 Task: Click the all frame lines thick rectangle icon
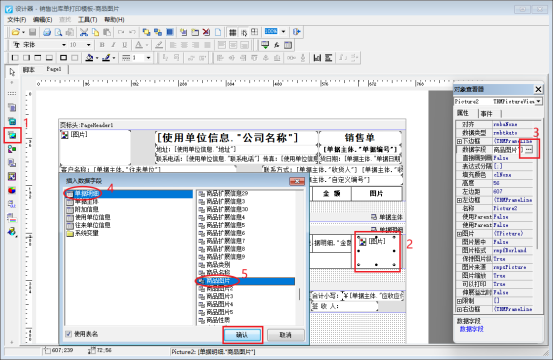(63, 57)
